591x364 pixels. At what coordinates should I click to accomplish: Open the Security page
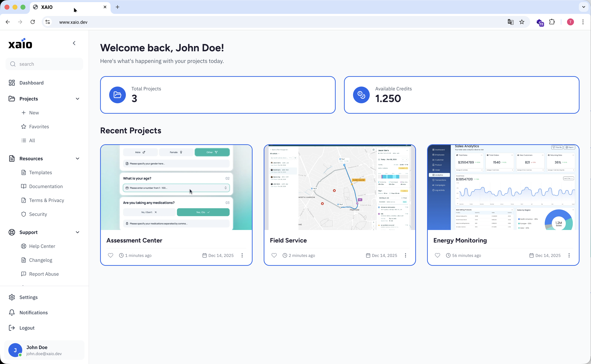(x=38, y=214)
